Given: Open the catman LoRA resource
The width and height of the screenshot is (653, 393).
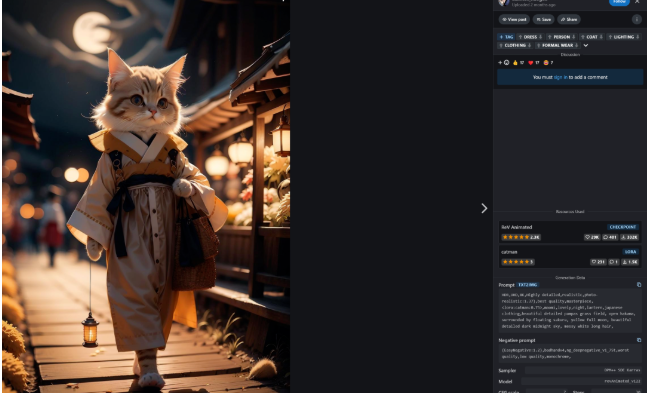Looking at the screenshot, I should (570, 257).
